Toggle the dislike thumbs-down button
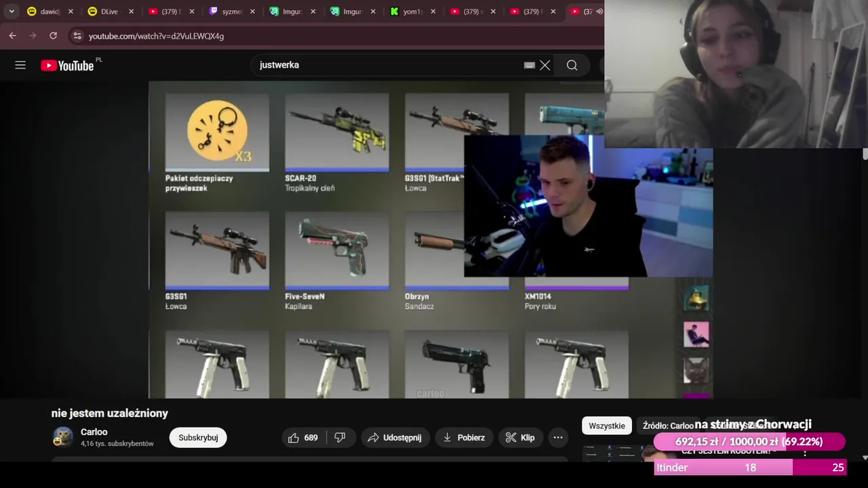Screen dimensions: 868x488 [x=340, y=438]
